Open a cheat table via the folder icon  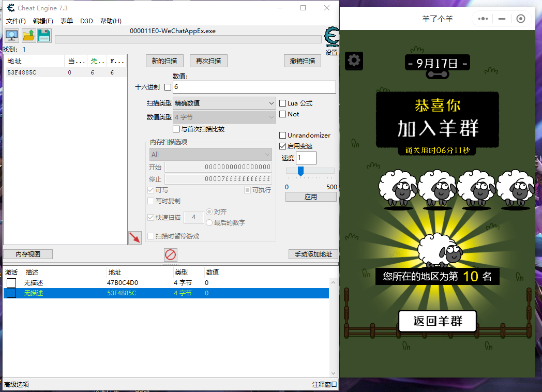(x=29, y=35)
